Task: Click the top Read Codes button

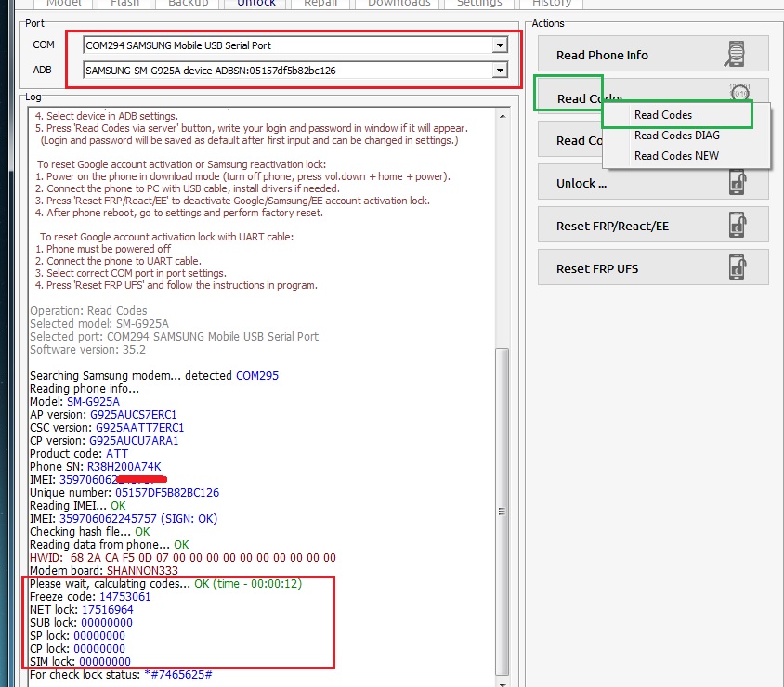Action: [570, 96]
